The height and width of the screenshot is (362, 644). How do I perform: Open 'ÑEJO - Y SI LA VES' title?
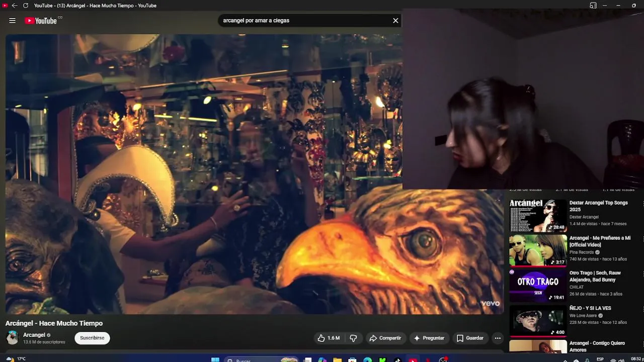coord(590,308)
